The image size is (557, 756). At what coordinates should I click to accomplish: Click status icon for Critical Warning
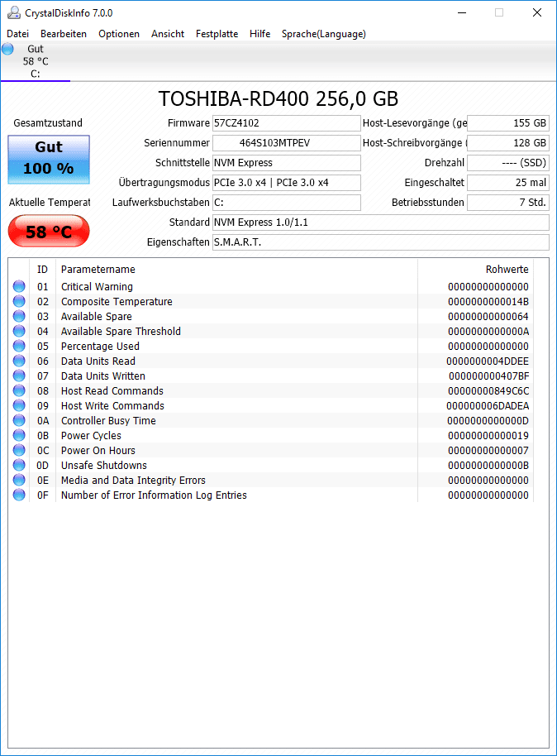[19, 286]
